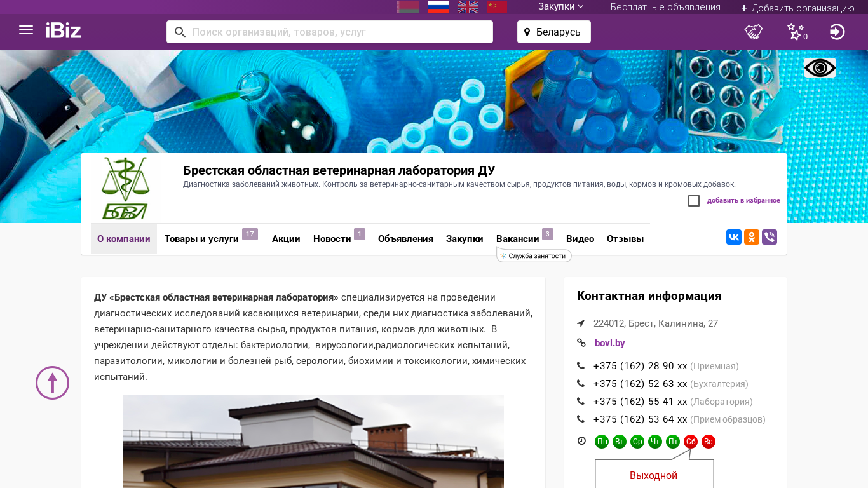Visit the bovl.by website link
The width and height of the screenshot is (868, 488).
coord(610,343)
